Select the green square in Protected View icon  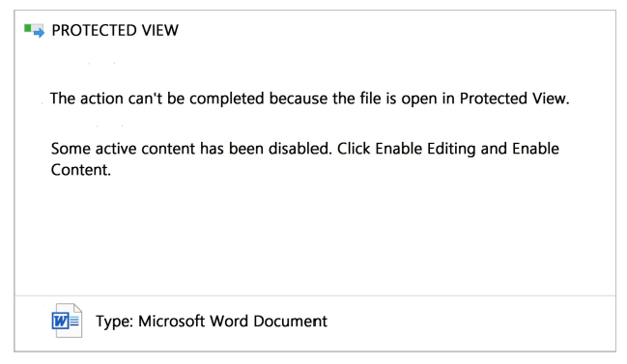click(28, 28)
